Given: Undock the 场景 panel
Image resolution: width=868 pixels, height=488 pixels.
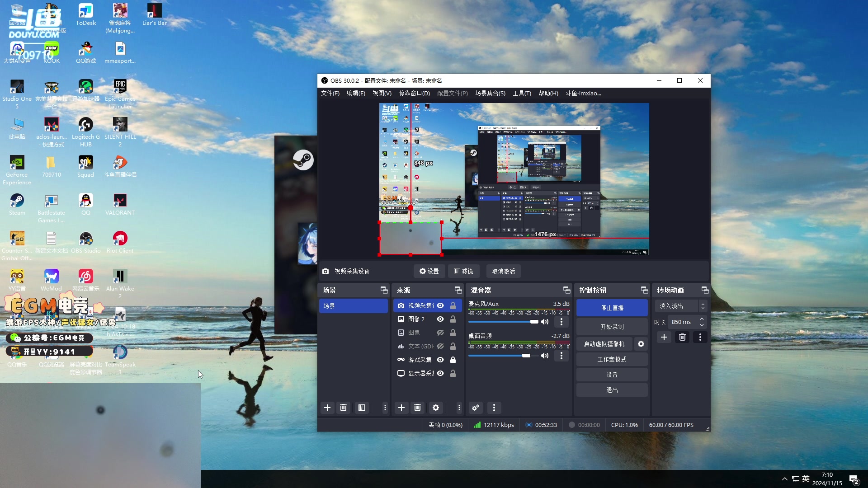Looking at the screenshot, I should tap(384, 290).
